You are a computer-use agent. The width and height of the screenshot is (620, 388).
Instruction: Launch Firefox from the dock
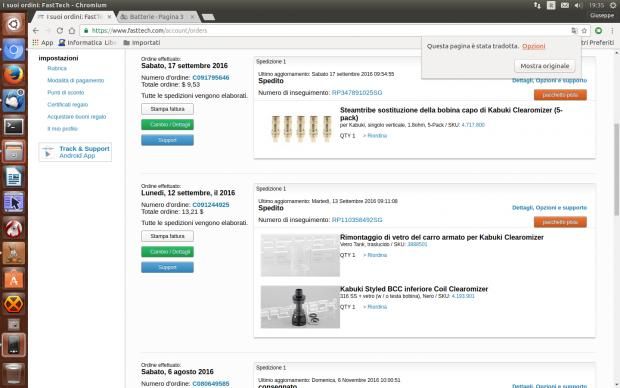click(x=13, y=75)
